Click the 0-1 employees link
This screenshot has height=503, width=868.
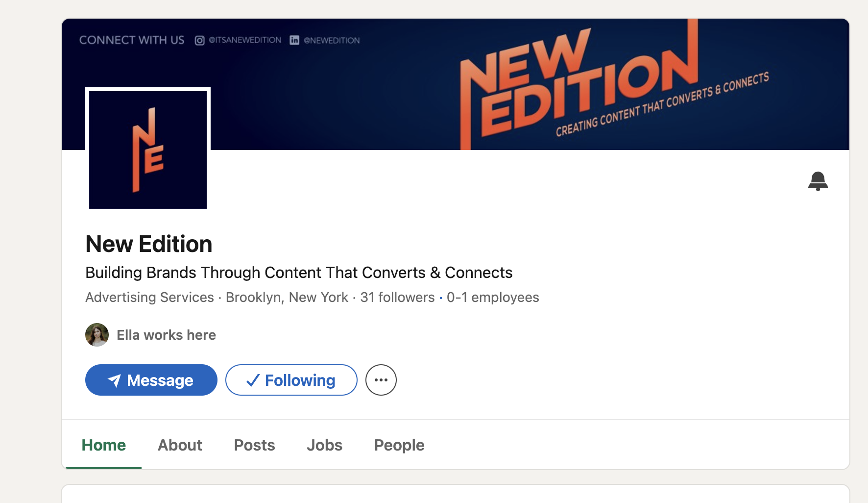(x=493, y=298)
